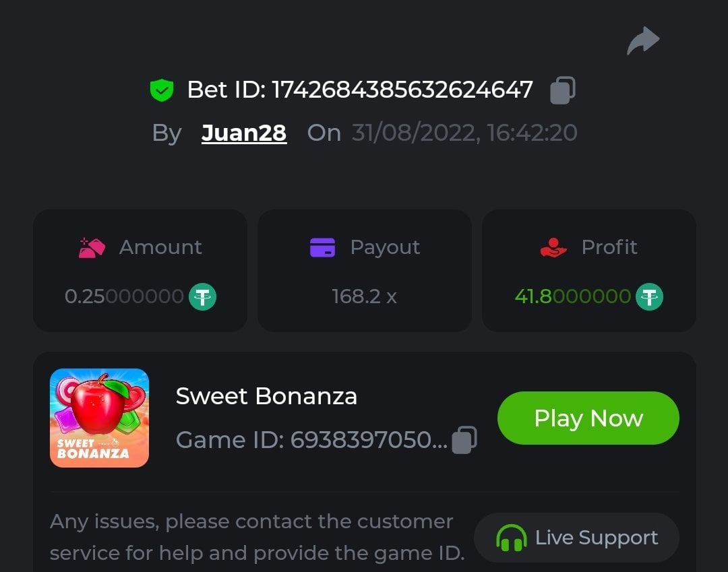Click the red Profit hand icon

553,247
